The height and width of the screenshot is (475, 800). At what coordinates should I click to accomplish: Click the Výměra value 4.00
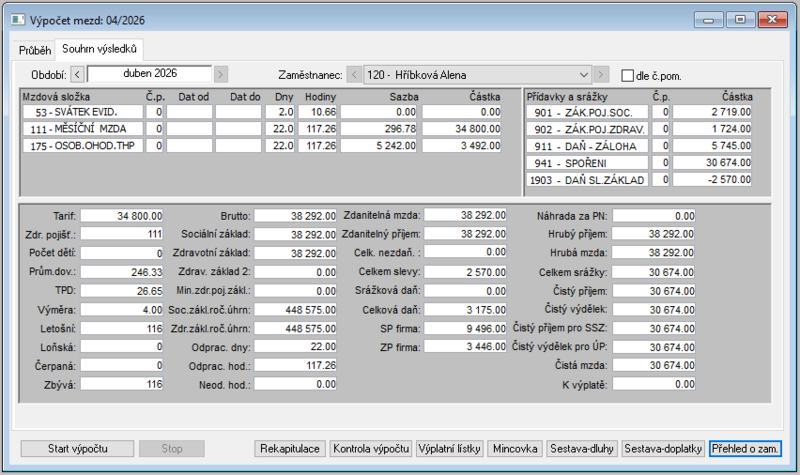122,310
